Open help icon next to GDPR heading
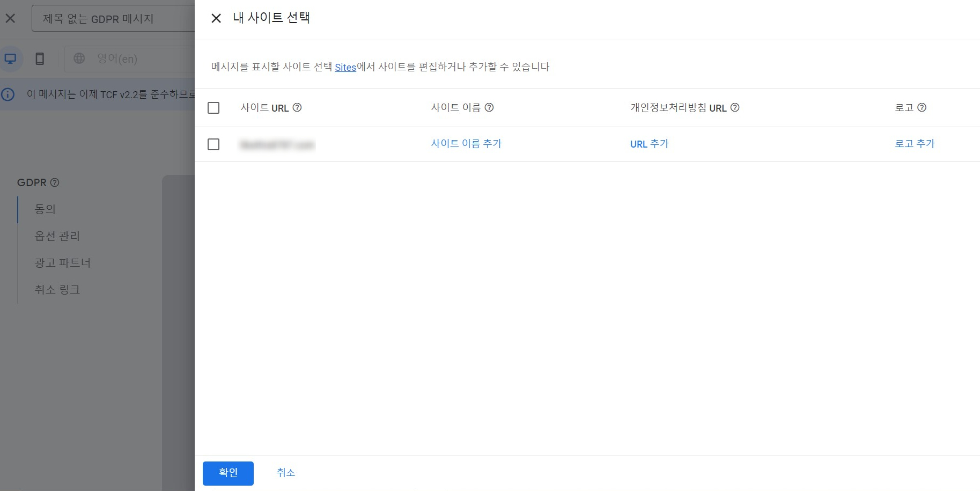The height and width of the screenshot is (491, 980). point(55,182)
